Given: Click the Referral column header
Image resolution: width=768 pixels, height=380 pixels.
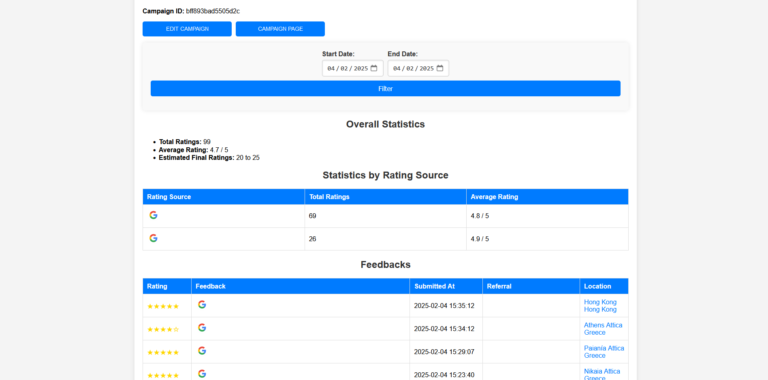Looking at the screenshot, I should 531,286.
